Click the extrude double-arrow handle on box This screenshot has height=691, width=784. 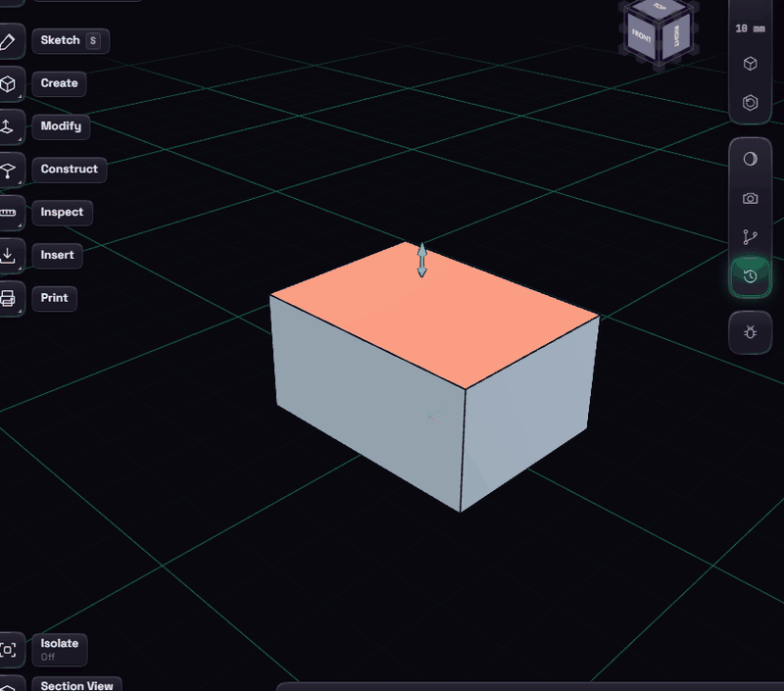[x=422, y=260]
